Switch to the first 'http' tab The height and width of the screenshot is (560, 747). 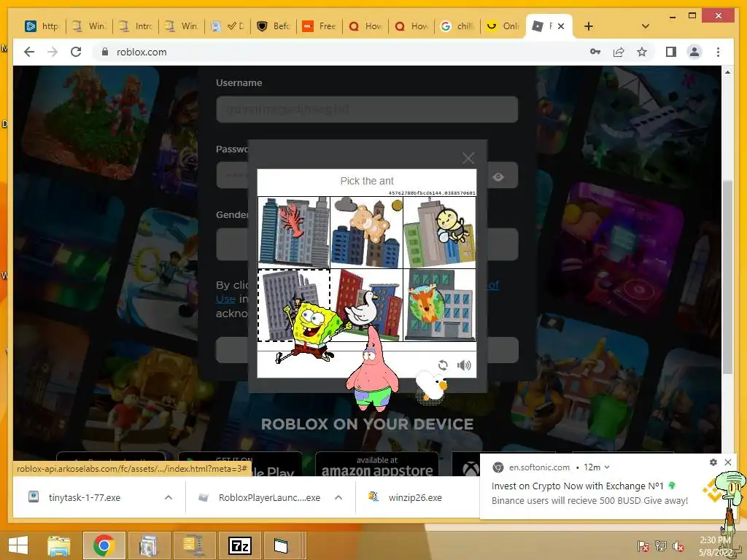click(42, 26)
